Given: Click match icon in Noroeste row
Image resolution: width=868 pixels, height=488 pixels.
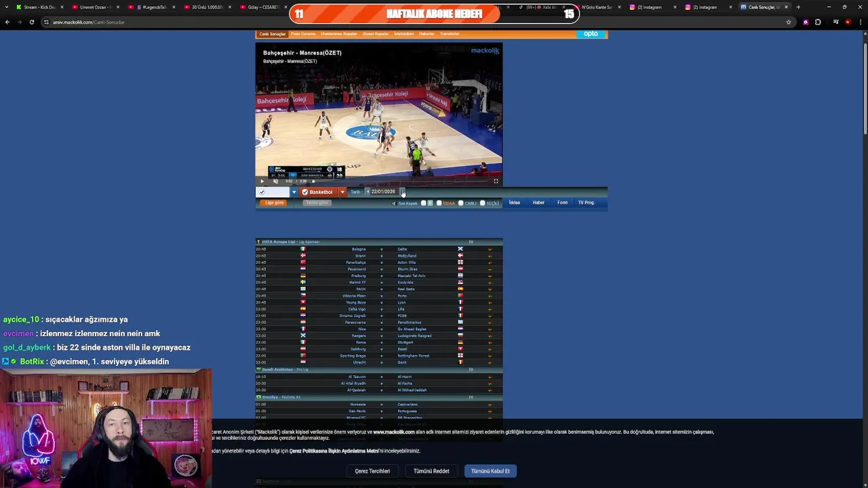Looking at the screenshot, I should tap(490, 405).
